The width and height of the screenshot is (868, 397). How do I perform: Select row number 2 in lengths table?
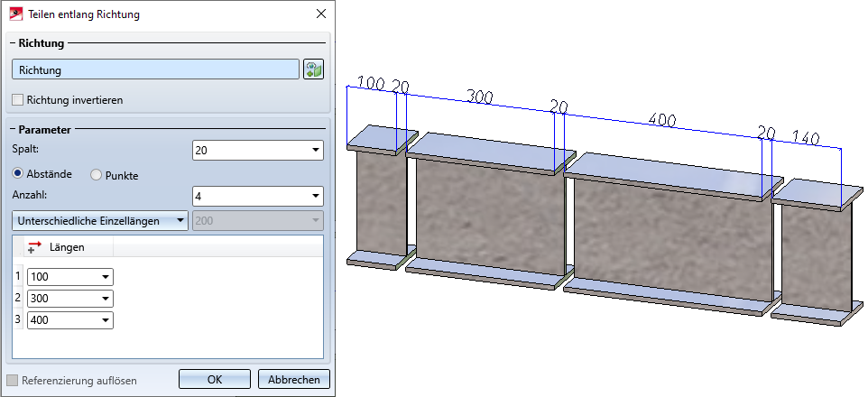18,298
